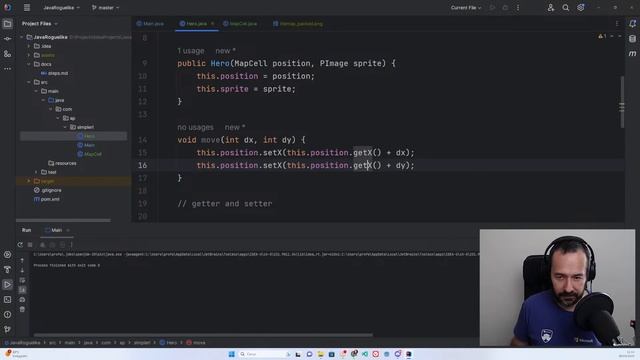This screenshot has height=360, width=640.
Task: Click '1 usage' hint above Hero constructor
Action: 191,51
